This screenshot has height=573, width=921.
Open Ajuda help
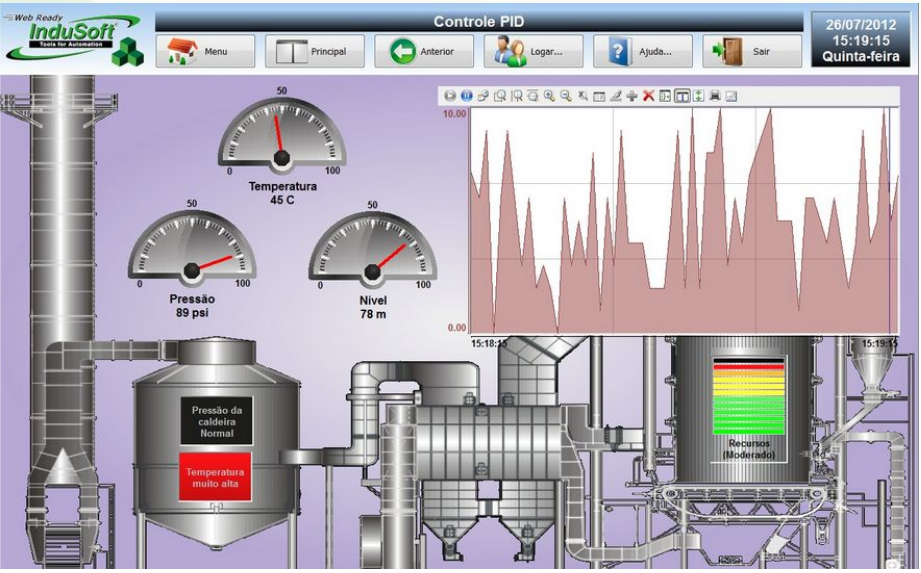[x=643, y=51]
